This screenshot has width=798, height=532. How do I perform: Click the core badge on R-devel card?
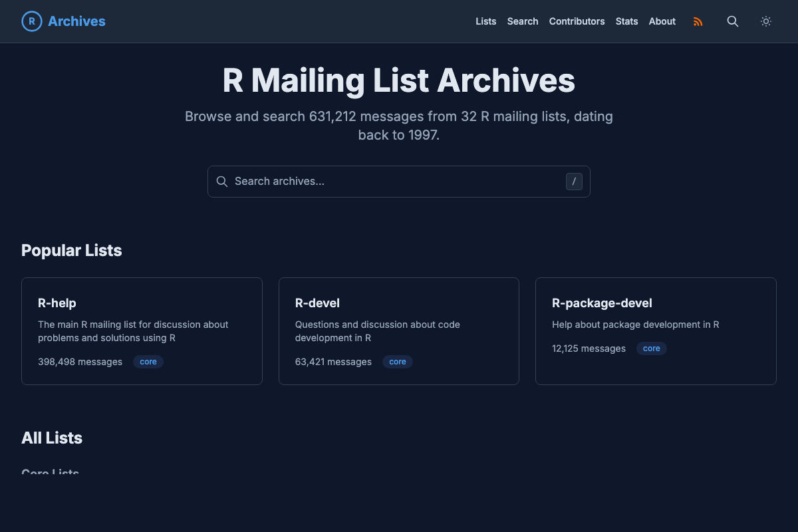tap(397, 361)
